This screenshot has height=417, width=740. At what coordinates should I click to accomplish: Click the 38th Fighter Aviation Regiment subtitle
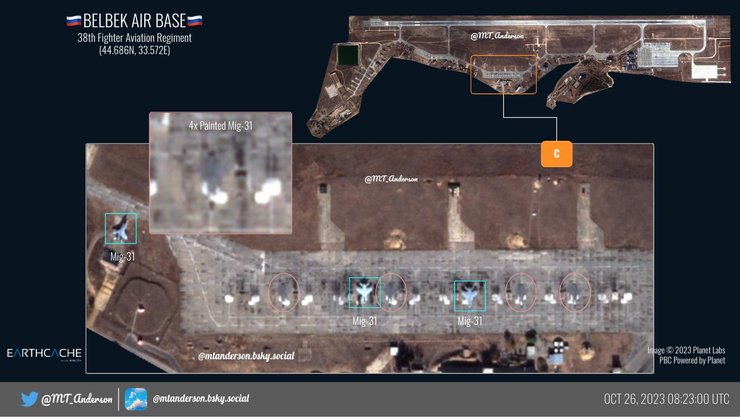coord(134,37)
